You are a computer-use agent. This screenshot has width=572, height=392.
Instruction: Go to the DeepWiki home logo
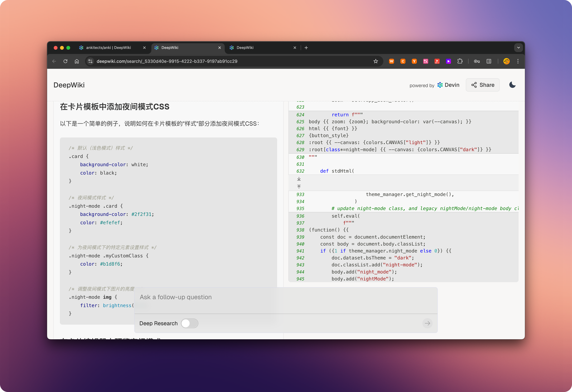[69, 85]
